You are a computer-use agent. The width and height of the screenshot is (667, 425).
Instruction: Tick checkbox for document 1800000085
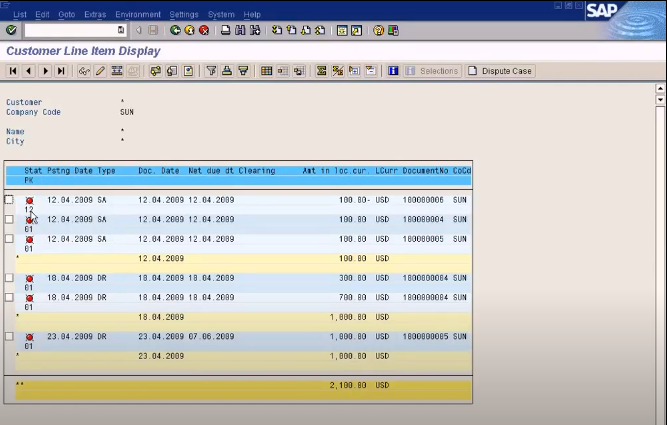coord(9,337)
